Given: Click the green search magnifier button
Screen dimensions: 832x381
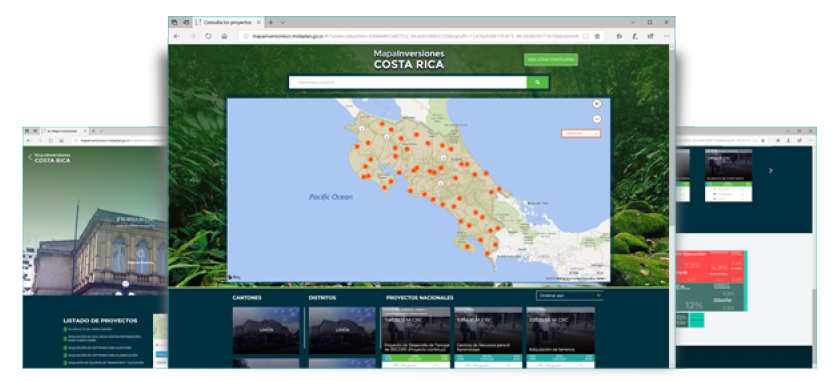Looking at the screenshot, I should (x=538, y=83).
